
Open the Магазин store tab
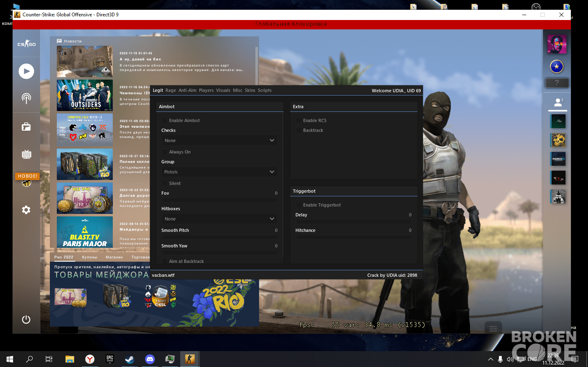click(x=114, y=257)
